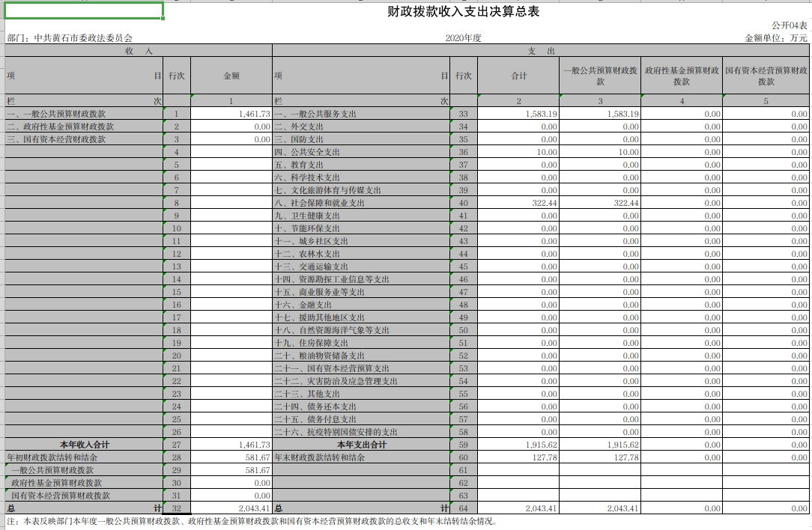Click the title 财政拨款收入支出决算总表
The height and width of the screenshot is (530, 812).
click(x=463, y=11)
